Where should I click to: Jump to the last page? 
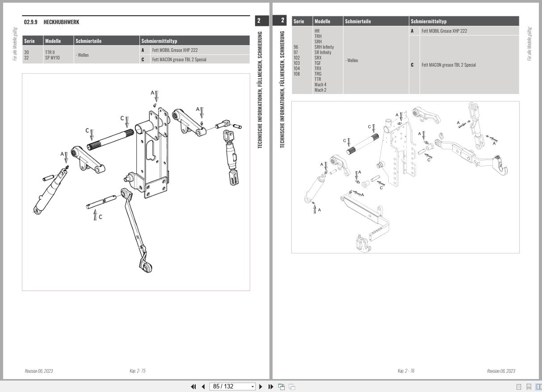click(x=270, y=386)
